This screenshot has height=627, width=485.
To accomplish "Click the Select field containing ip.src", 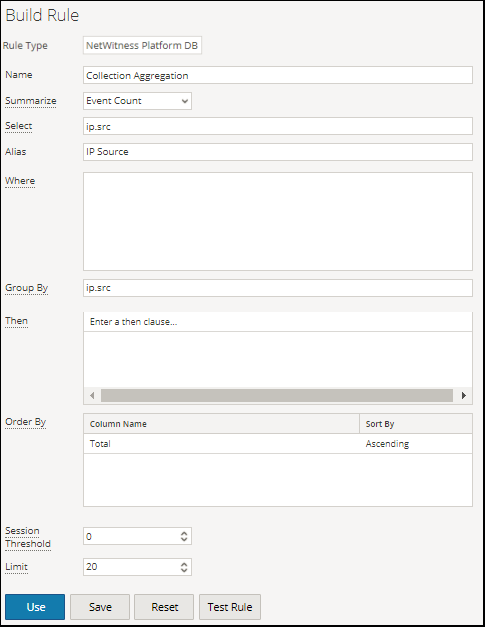I will pos(278,126).
